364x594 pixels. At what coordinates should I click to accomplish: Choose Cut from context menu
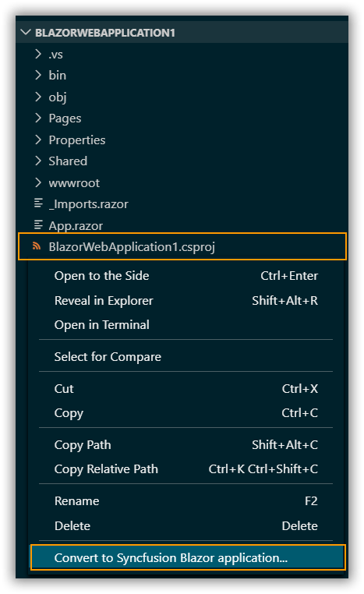pyautogui.click(x=186, y=389)
